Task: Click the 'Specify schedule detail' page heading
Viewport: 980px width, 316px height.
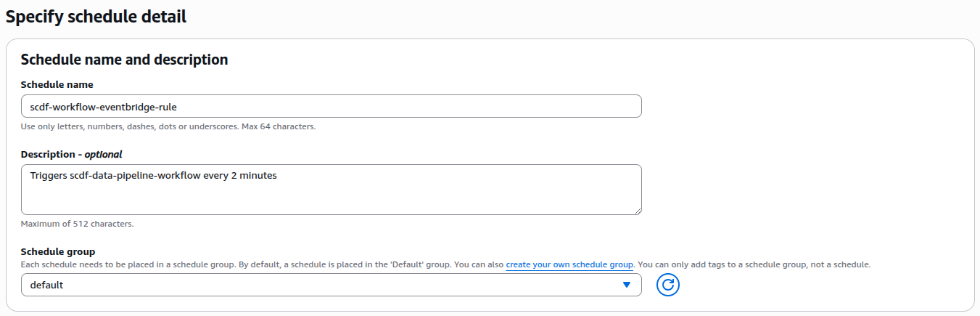Action: click(x=96, y=17)
